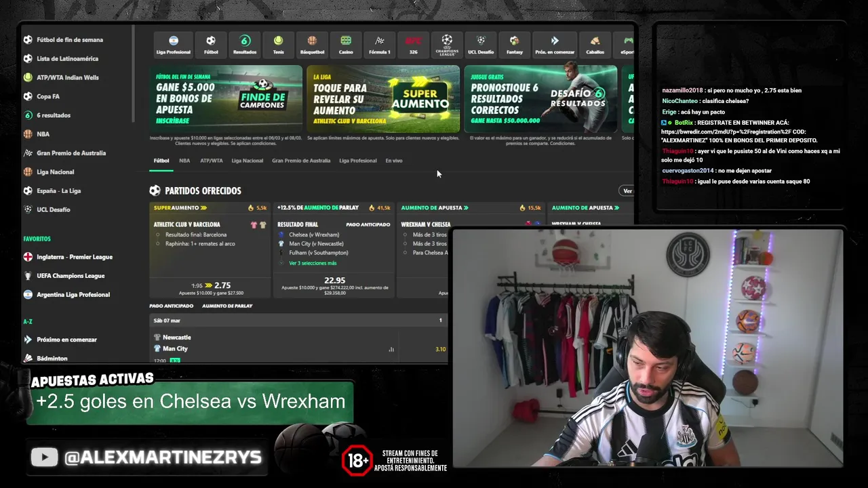Screen dimensions: 868x488
Task: Select the Fórmula 1 checkered flag icon
Action: point(380,41)
